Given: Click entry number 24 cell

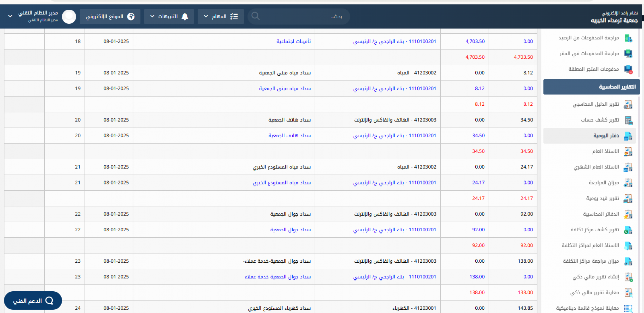Looking at the screenshot, I should click(78, 308).
